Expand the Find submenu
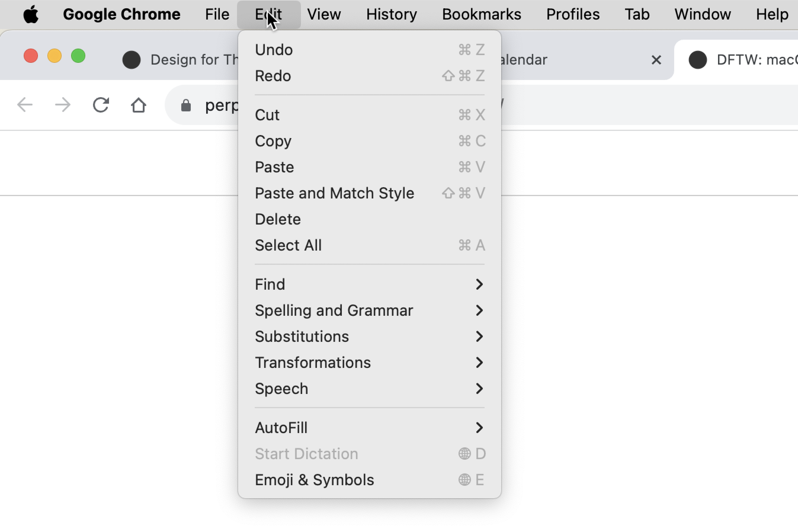The image size is (798, 532). point(369,284)
